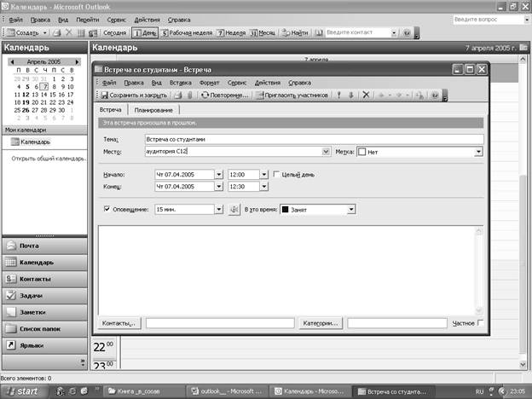Click the attachment paperclip icon
The height and width of the screenshot is (399, 532).
tap(190, 95)
